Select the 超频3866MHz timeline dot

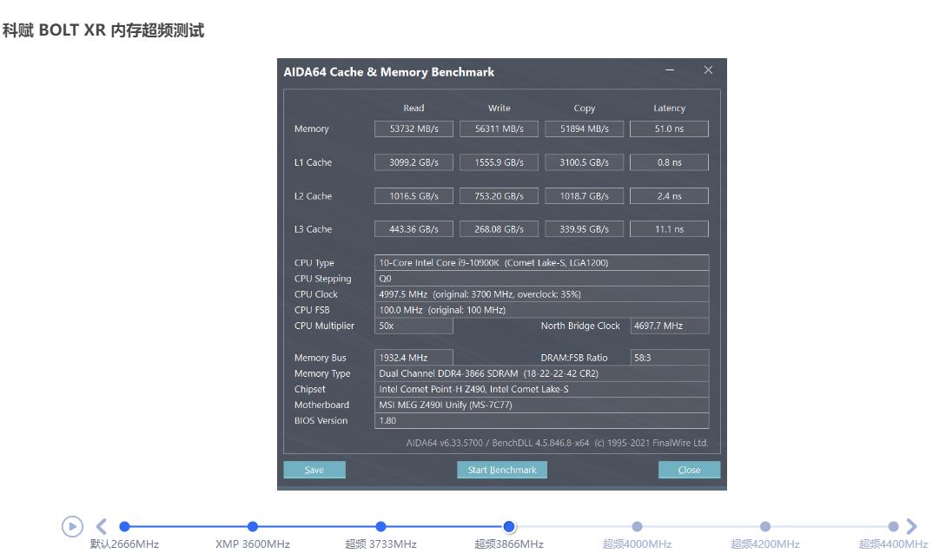tap(509, 526)
